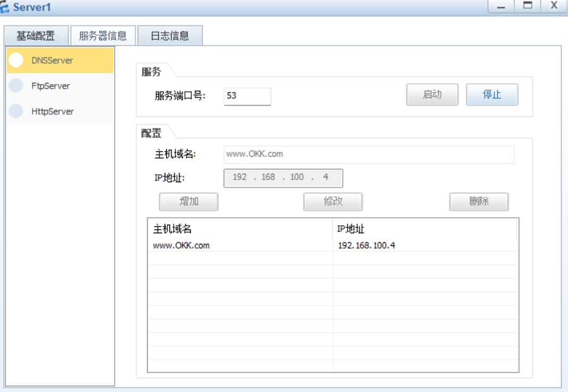Switch to the 服务器信息 tab

coord(103,36)
